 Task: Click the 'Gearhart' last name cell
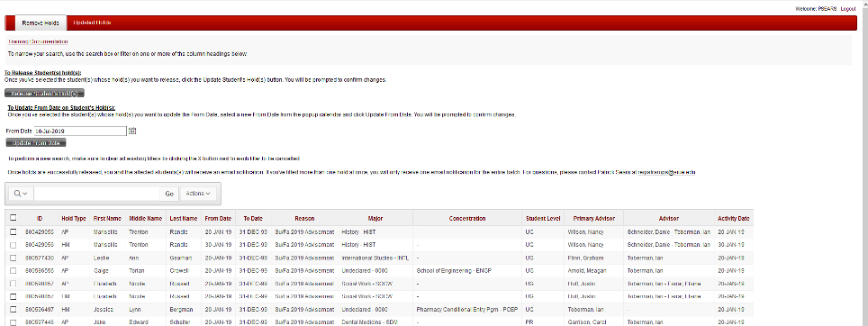[182, 258]
